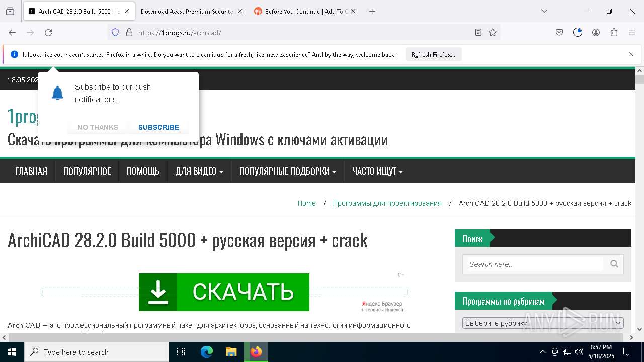The image size is (644, 362).
Task: Reload the page with the refresh icon
Action: point(48,32)
